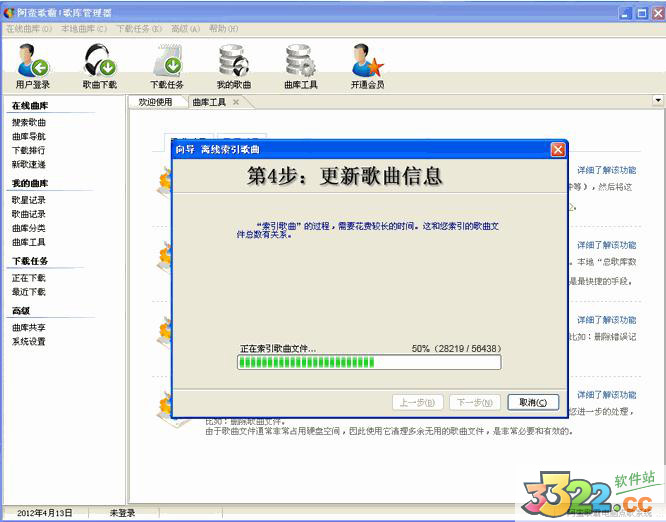Switch to the 曲库工具 tab
The width and height of the screenshot is (666, 522).
(x=209, y=102)
